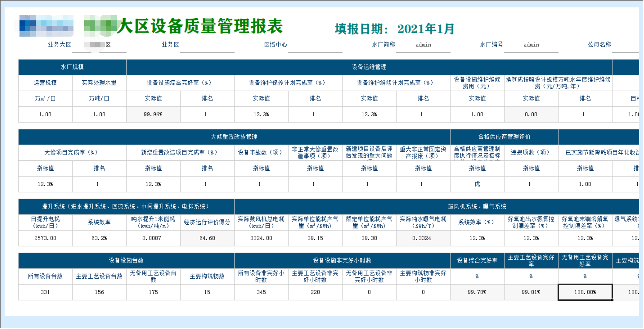Select the 违规项数（项） header
The width and height of the screenshot is (644, 329).
531,153
